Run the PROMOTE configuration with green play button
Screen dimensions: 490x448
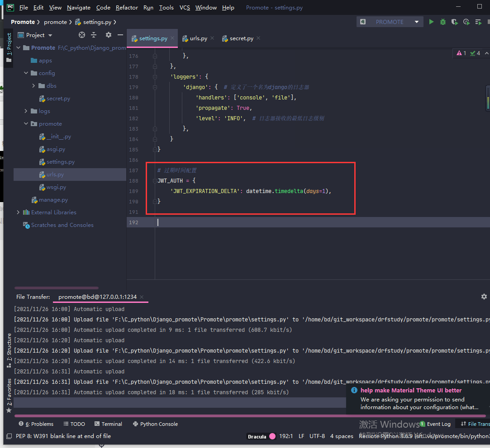point(431,22)
